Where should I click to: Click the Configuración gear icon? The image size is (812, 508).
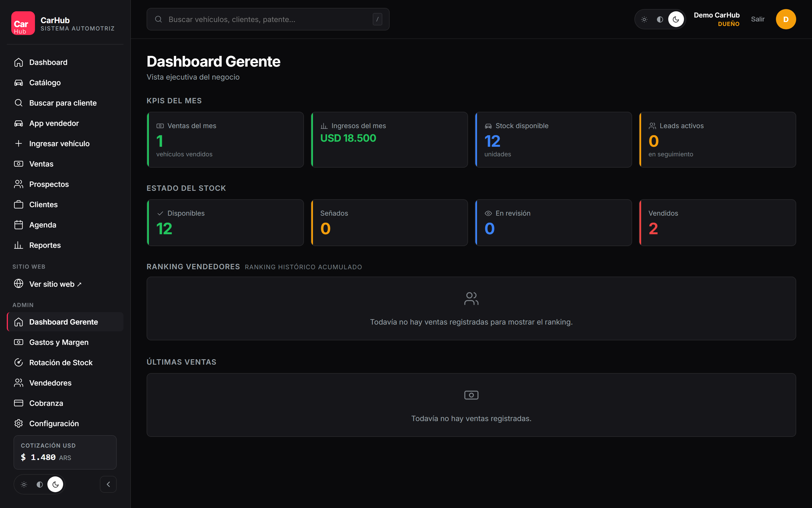coord(18,423)
